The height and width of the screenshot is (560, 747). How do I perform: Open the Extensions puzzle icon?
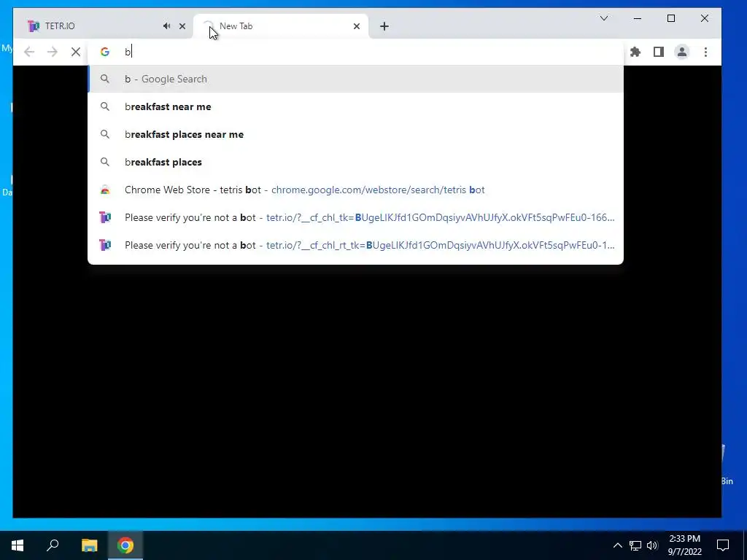(x=635, y=52)
